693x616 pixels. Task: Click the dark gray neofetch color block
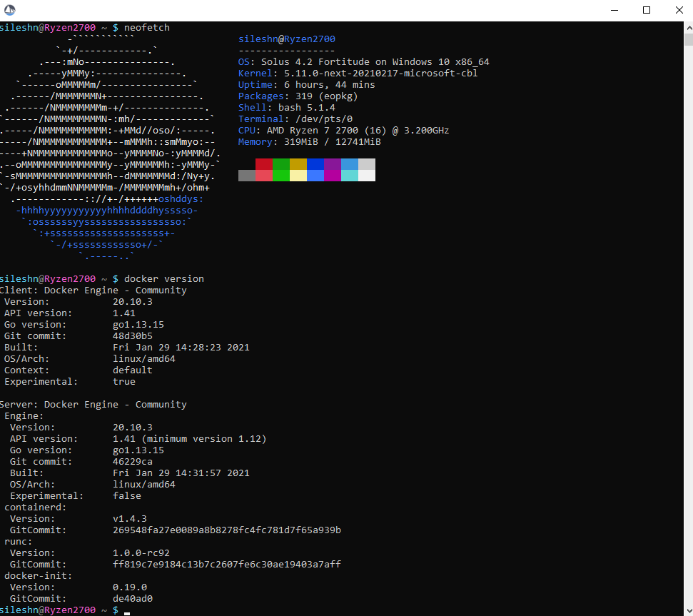247,176
